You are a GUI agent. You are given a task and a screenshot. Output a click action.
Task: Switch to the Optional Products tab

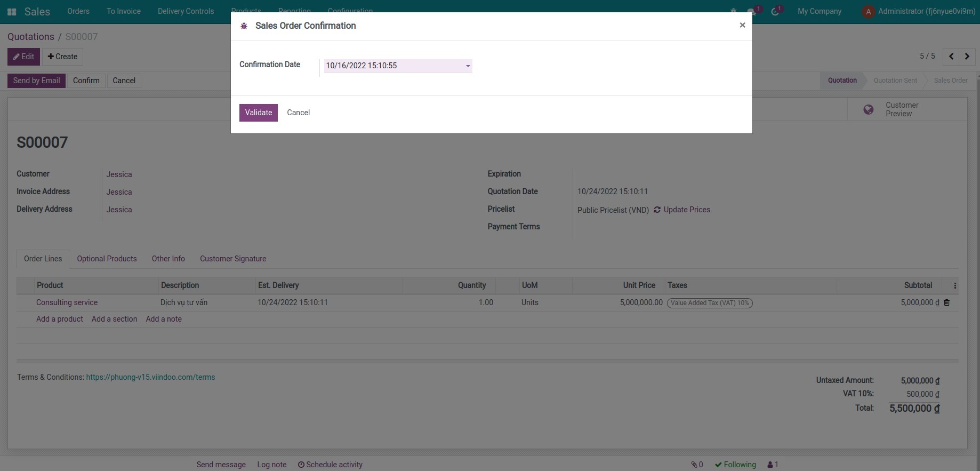point(107,259)
